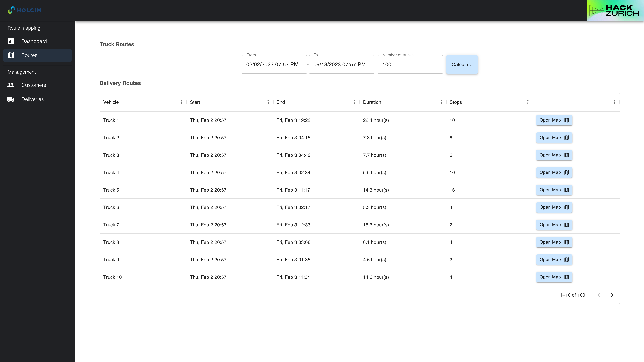Open Map for Truck 10
Screen dimensions: 644x362
click(554, 277)
